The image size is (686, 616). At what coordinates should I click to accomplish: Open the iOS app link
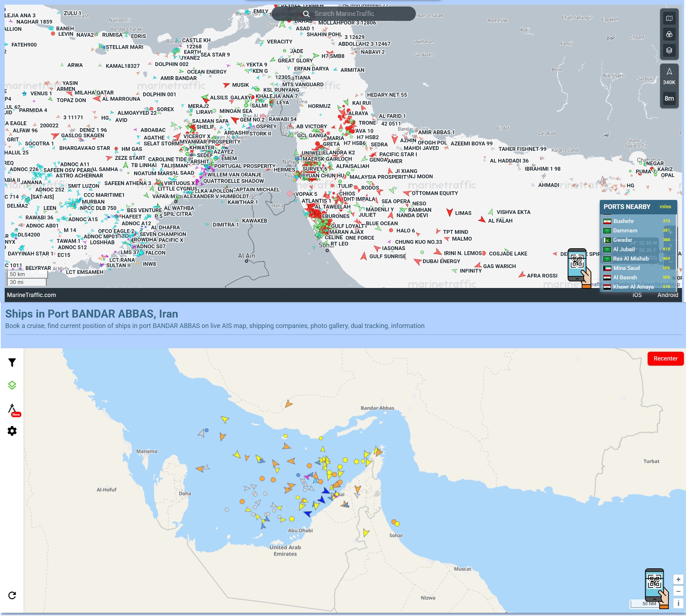(x=637, y=295)
